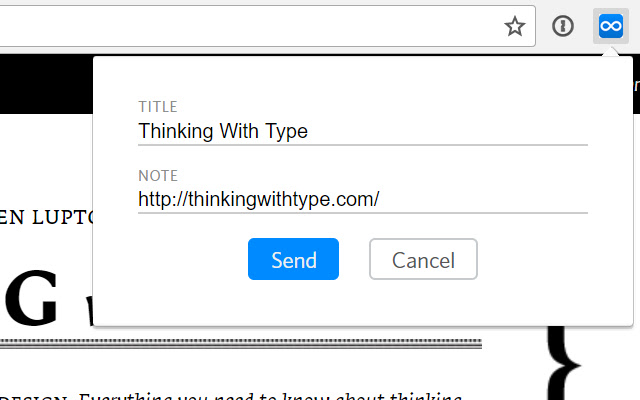Viewport: 640px width, 400px height.
Task: Click the author name text beside the popup
Action: [45, 216]
